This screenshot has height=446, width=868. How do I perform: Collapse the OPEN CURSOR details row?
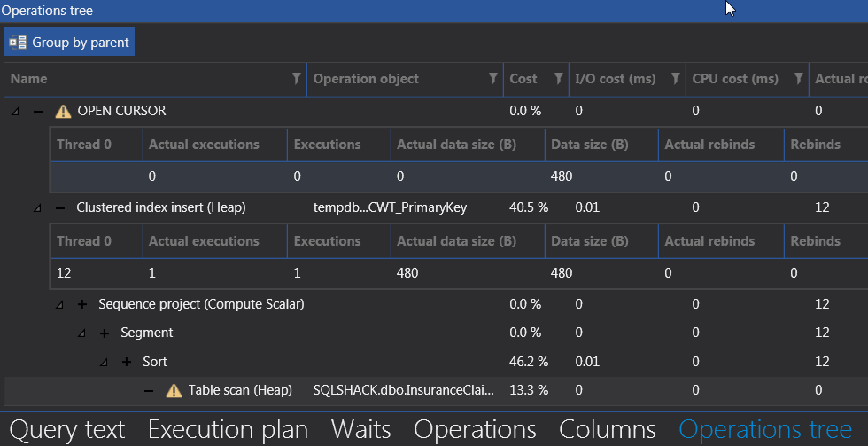[38, 112]
